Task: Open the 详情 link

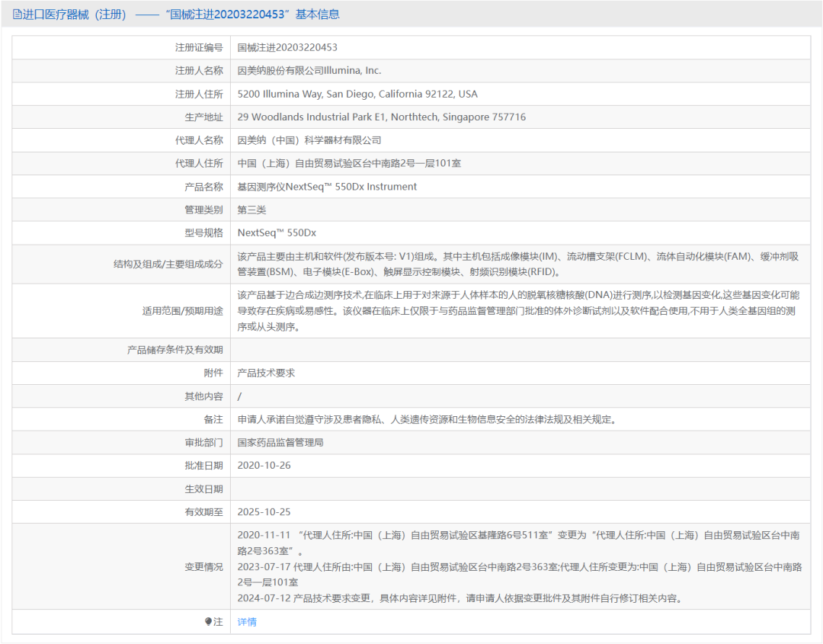Action: pos(247,622)
